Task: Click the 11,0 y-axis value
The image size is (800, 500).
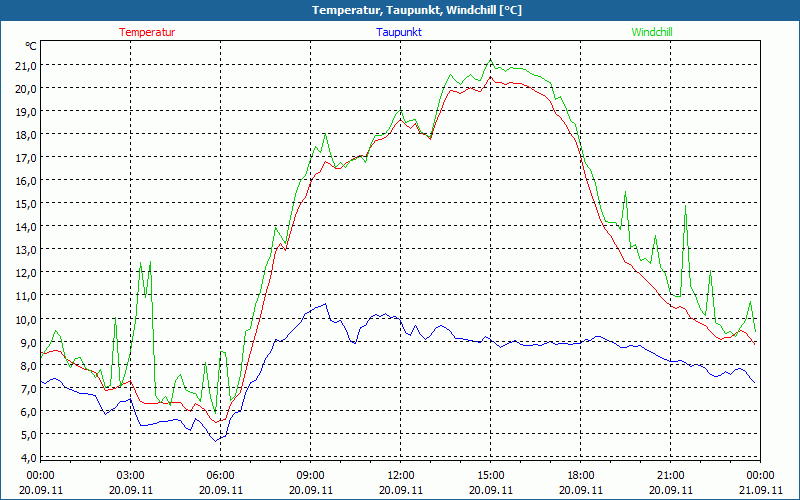Action: click(27, 295)
